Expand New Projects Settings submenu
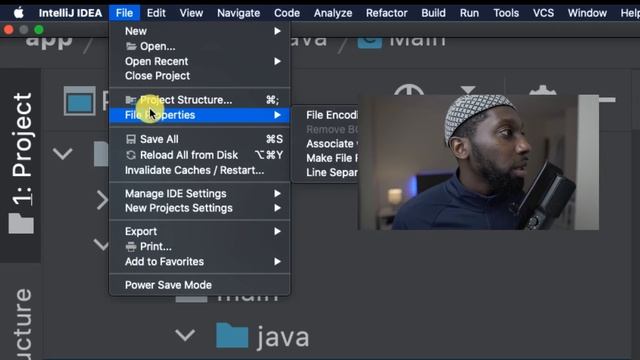Viewport: 640px width, 360px height. [x=200, y=208]
